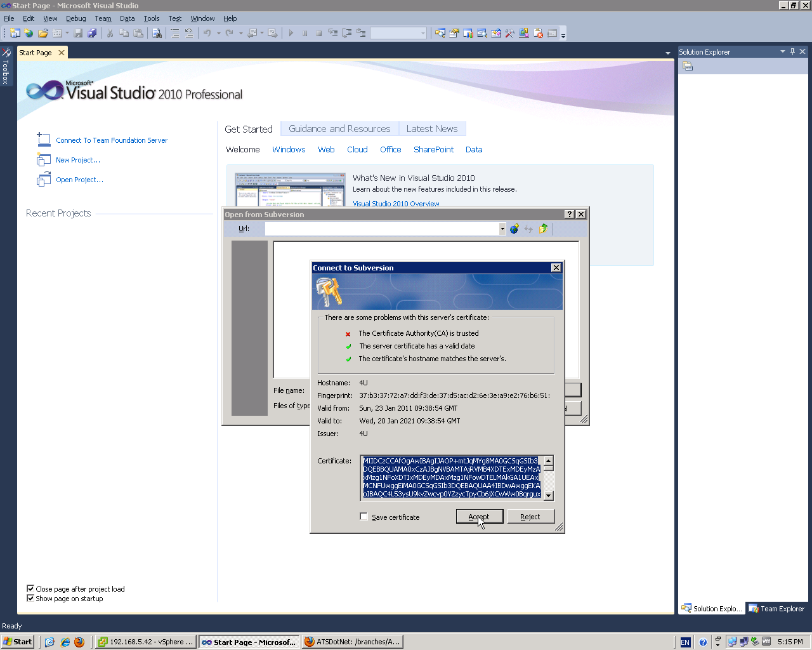
Task: Pin the Solution Explorer panel
Action: click(x=792, y=51)
